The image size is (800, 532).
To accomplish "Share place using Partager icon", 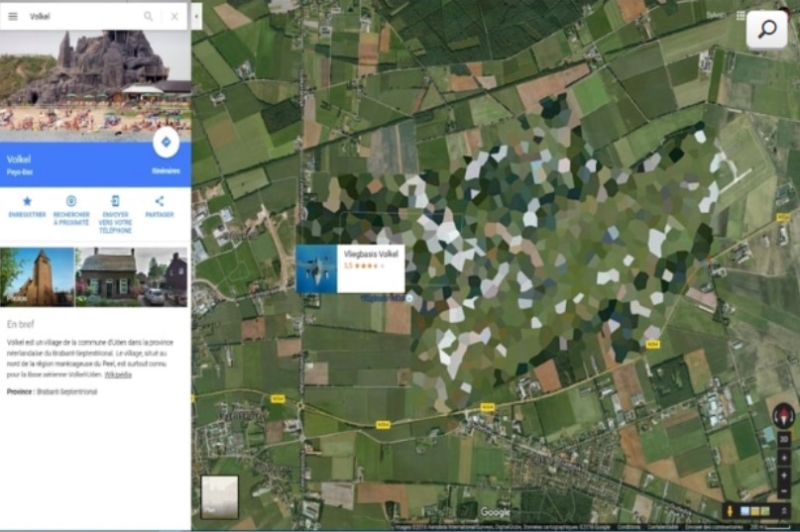I will pyautogui.click(x=160, y=201).
